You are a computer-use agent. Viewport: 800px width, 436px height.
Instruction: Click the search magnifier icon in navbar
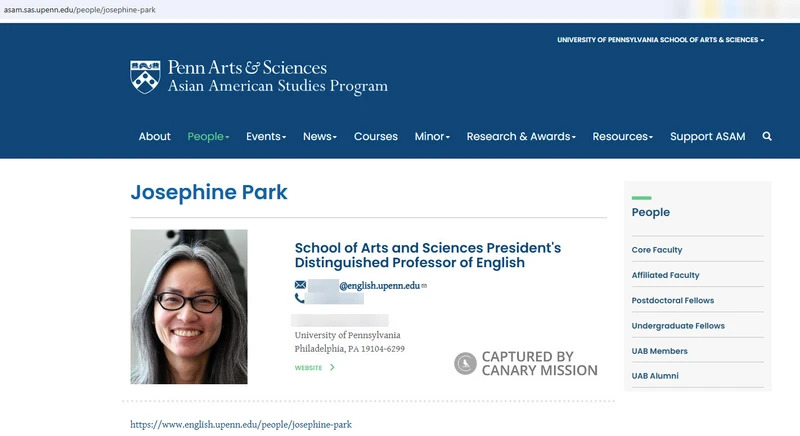click(x=767, y=136)
